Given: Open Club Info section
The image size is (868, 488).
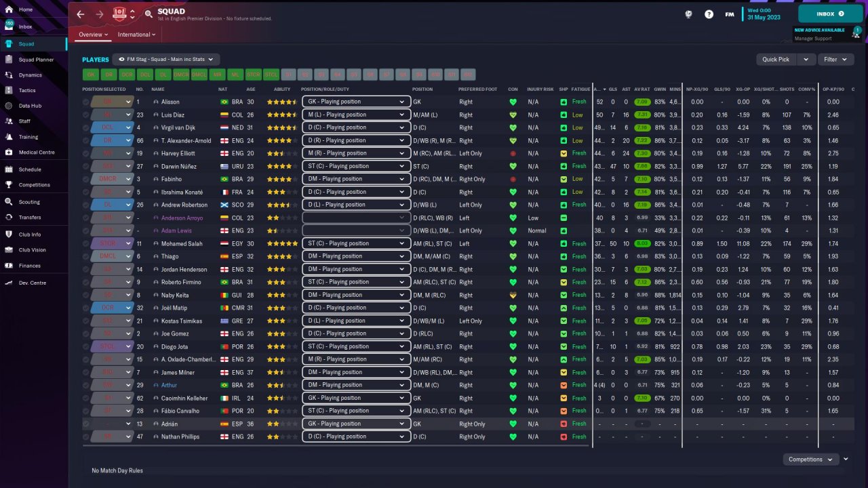Looking at the screenshot, I should coord(30,235).
